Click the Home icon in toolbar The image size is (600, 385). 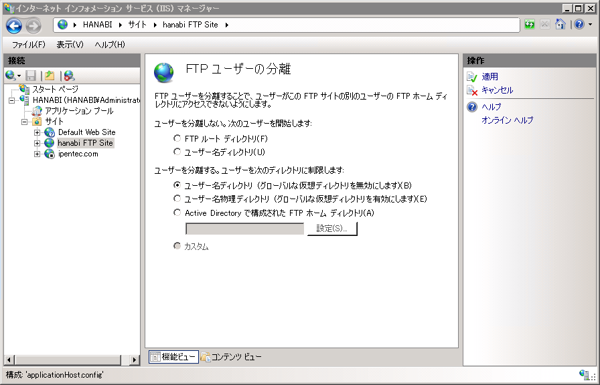(560, 24)
